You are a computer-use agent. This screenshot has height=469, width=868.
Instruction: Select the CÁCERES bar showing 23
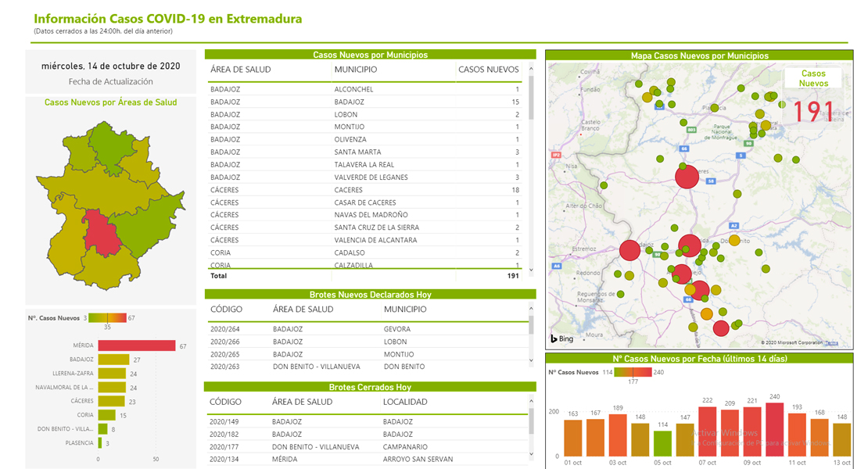click(111, 401)
